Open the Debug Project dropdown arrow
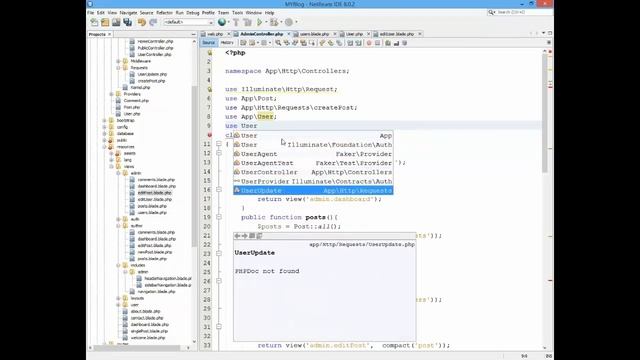This screenshot has width=640, height=360. [281, 22]
